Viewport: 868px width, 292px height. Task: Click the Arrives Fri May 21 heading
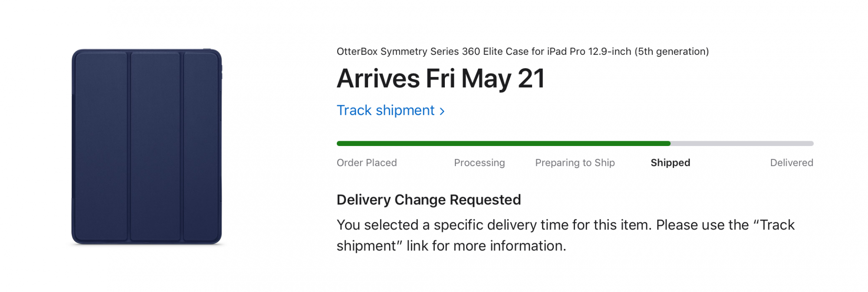(440, 79)
